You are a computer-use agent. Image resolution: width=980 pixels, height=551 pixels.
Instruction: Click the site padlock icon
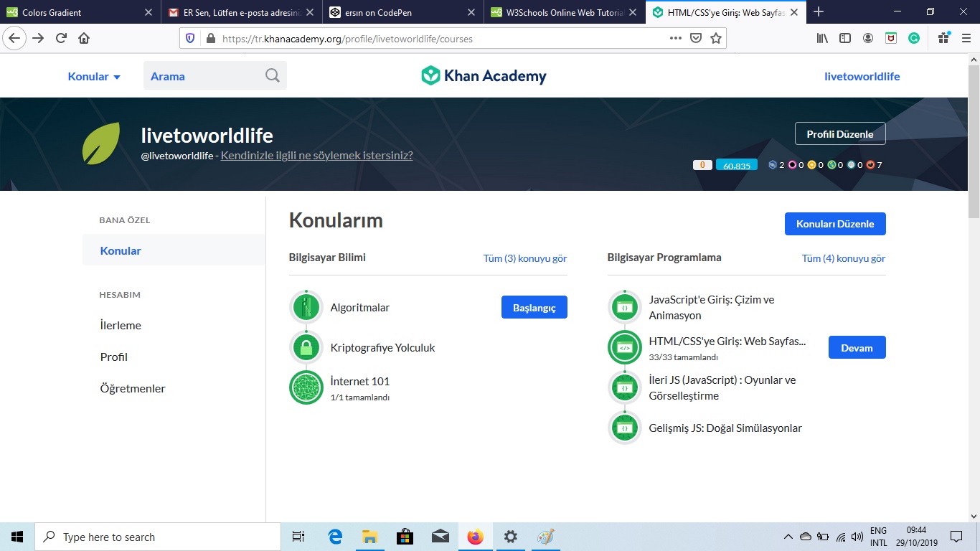210,39
